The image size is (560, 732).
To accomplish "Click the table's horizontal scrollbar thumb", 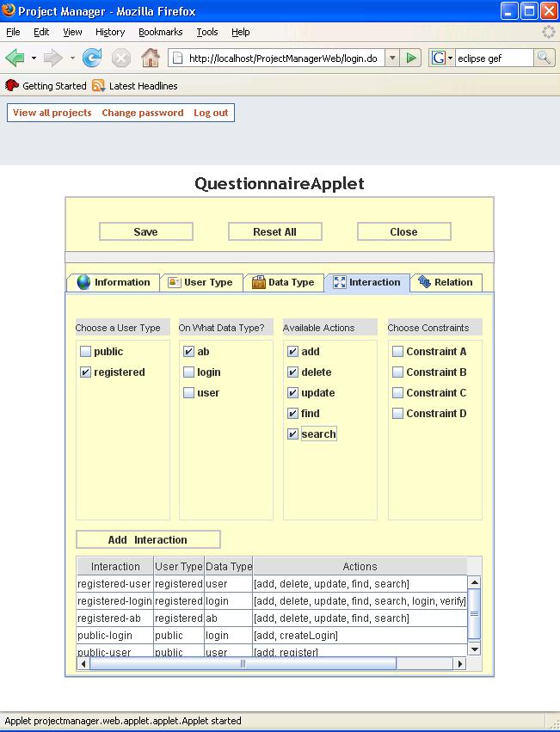I will tap(243, 663).
